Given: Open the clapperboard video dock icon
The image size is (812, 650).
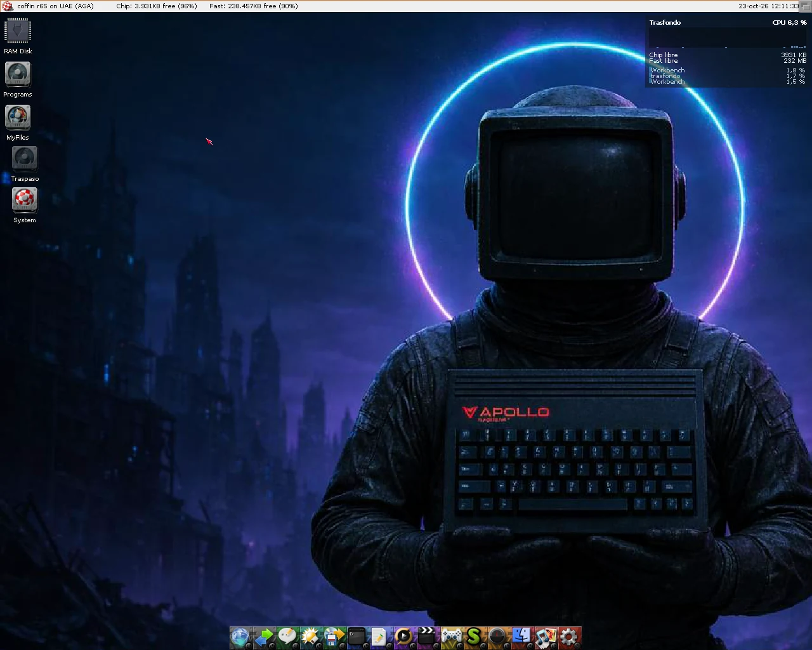Looking at the screenshot, I should 428,637.
